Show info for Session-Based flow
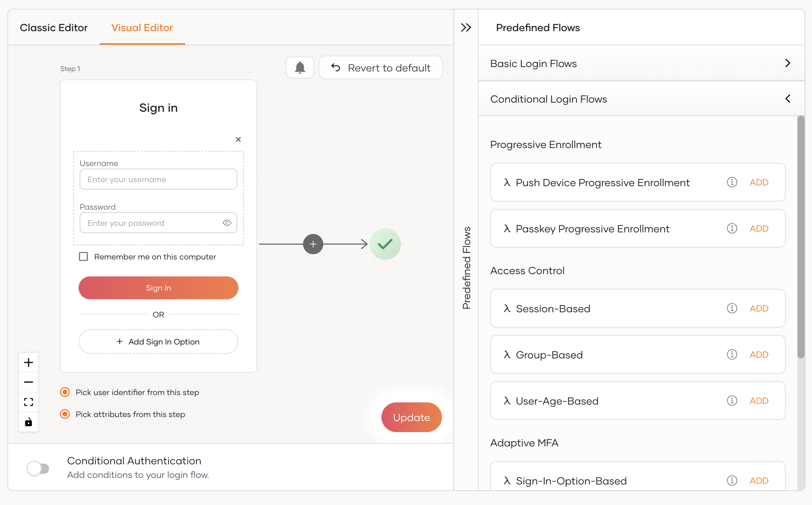This screenshot has height=505, width=812. pyautogui.click(x=732, y=308)
